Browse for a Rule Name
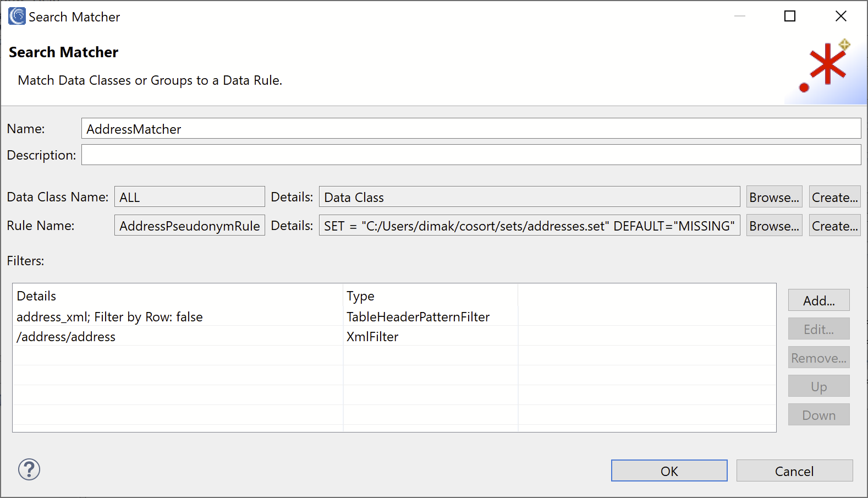Screen dimensions: 868x498 pos(774,225)
